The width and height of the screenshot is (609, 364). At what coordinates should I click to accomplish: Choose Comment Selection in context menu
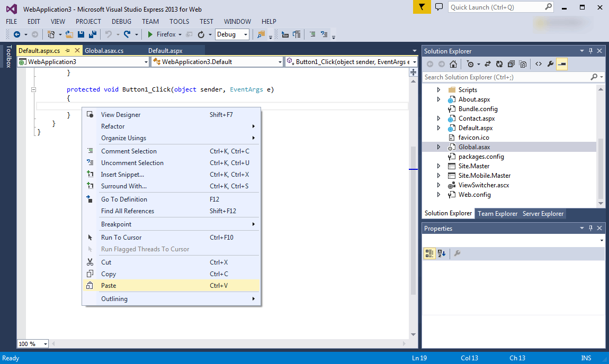(171, 151)
